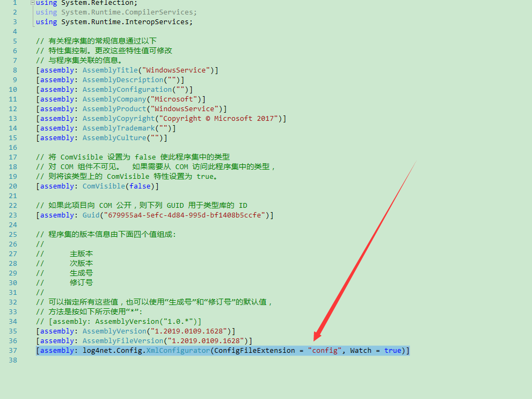The height and width of the screenshot is (399, 532).
Task: Click AssemblyCopyright attribute name
Action: click(x=119, y=118)
